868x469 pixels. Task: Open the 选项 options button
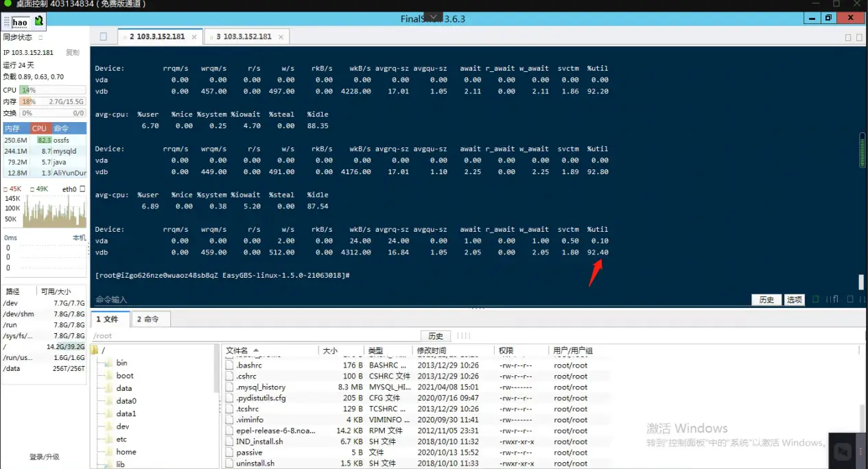(x=794, y=300)
